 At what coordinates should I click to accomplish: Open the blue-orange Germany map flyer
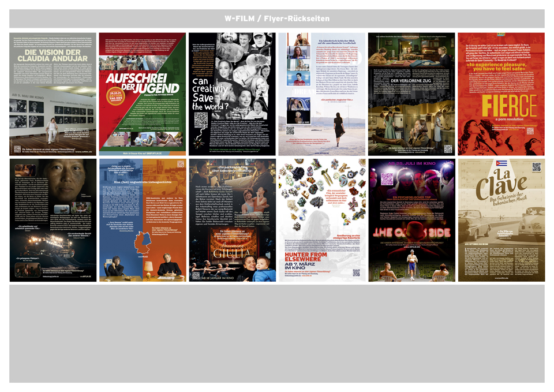[x=143, y=220]
